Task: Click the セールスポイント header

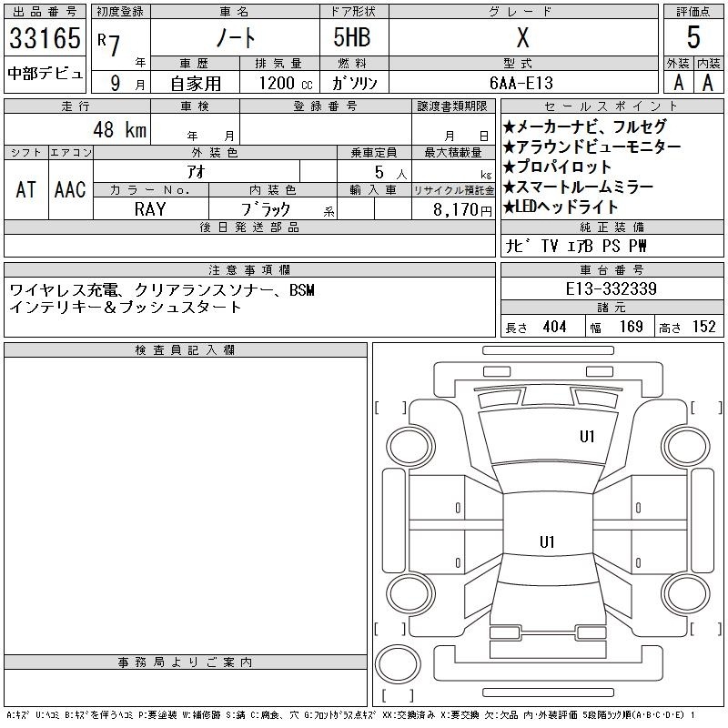Action: click(612, 106)
